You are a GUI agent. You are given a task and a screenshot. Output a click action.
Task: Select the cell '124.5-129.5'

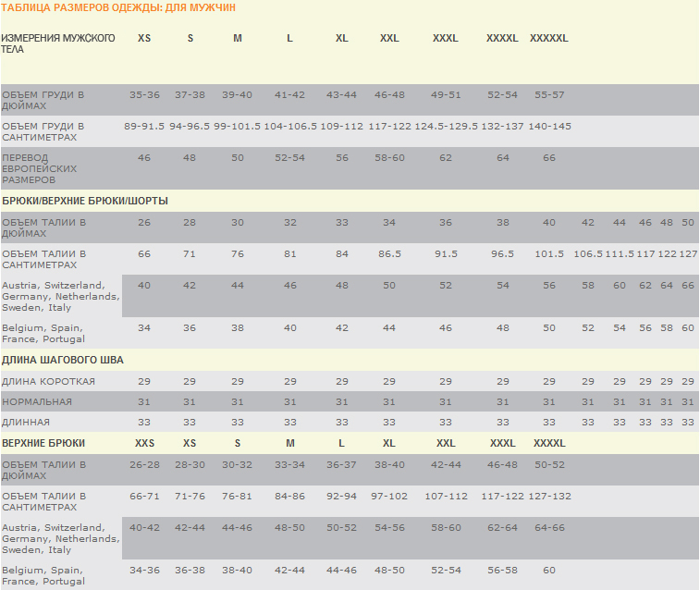(446, 127)
